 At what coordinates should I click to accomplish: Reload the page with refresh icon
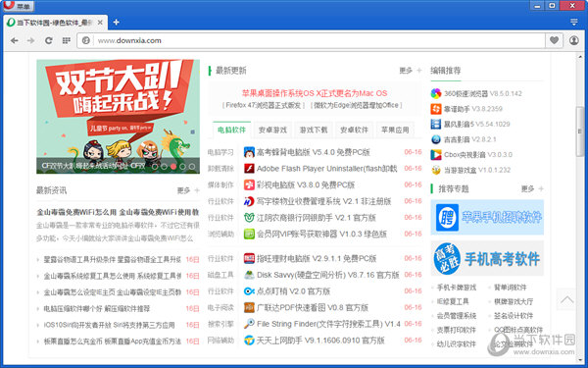point(49,40)
